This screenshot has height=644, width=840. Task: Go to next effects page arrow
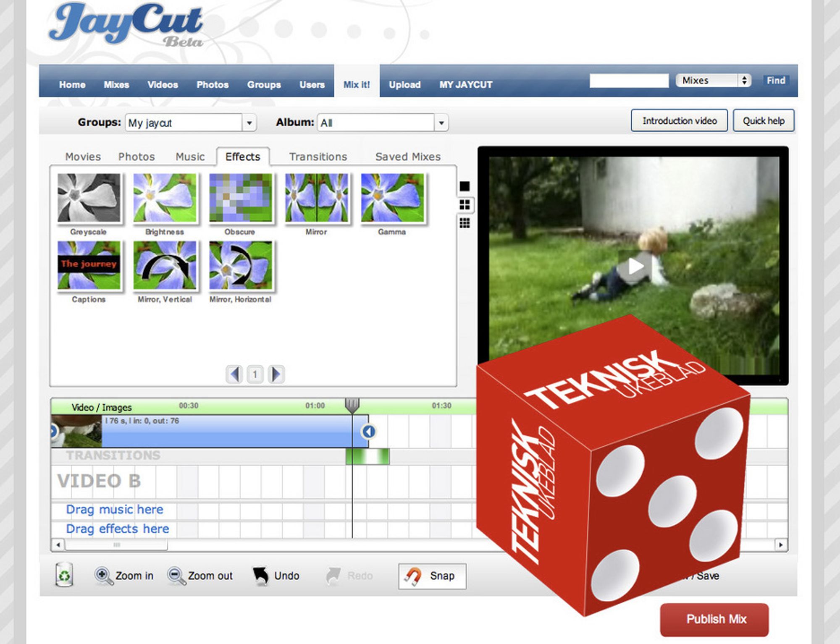click(276, 374)
